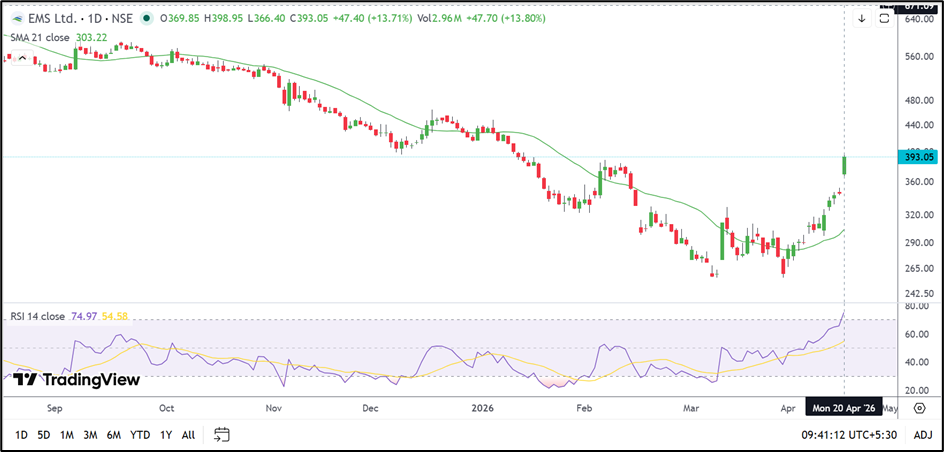
Task: Switch to the 3M range
Action: [91, 435]
